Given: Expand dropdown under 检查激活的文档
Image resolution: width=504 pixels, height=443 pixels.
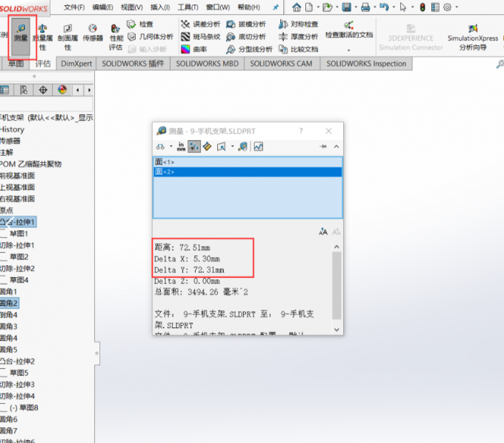Looking at the screenshot, I should click(349, 50).
